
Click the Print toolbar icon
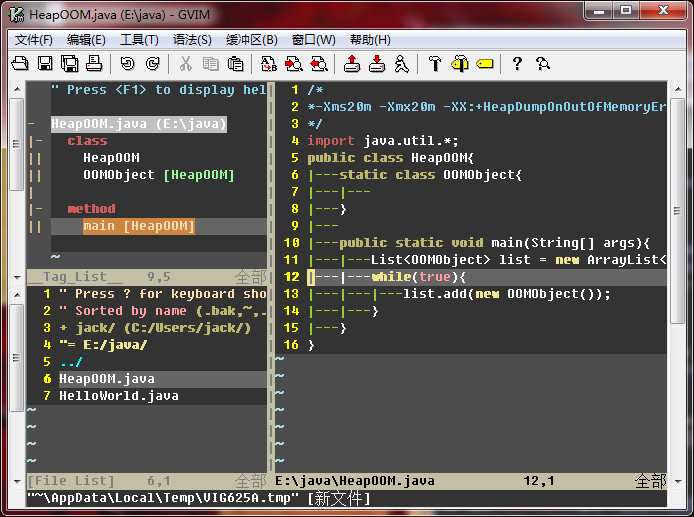[94, 64]
